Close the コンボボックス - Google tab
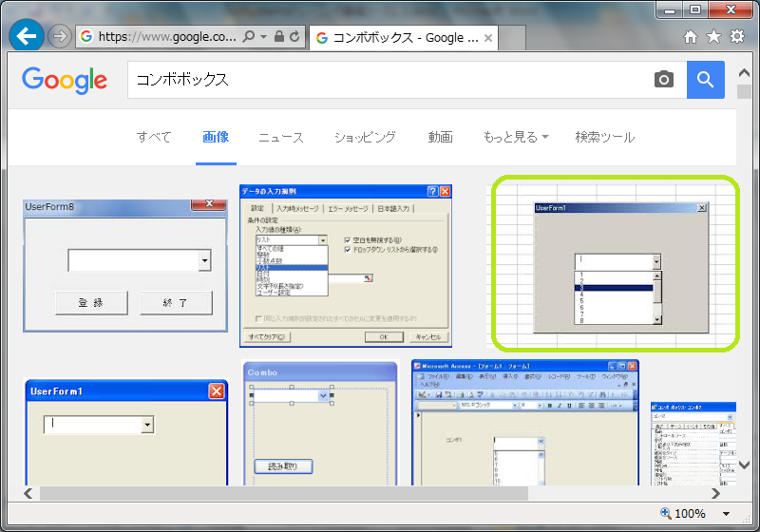 [x=488, y=38]
